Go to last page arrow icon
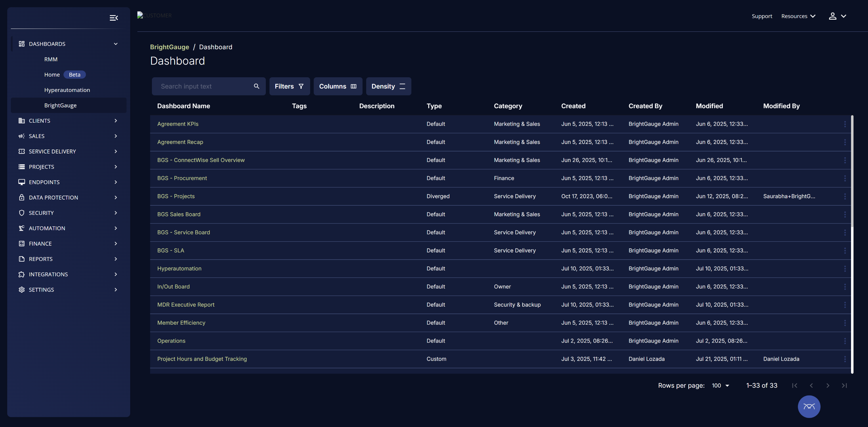Viewport: 868px width, 427px height. pos(844,385)
